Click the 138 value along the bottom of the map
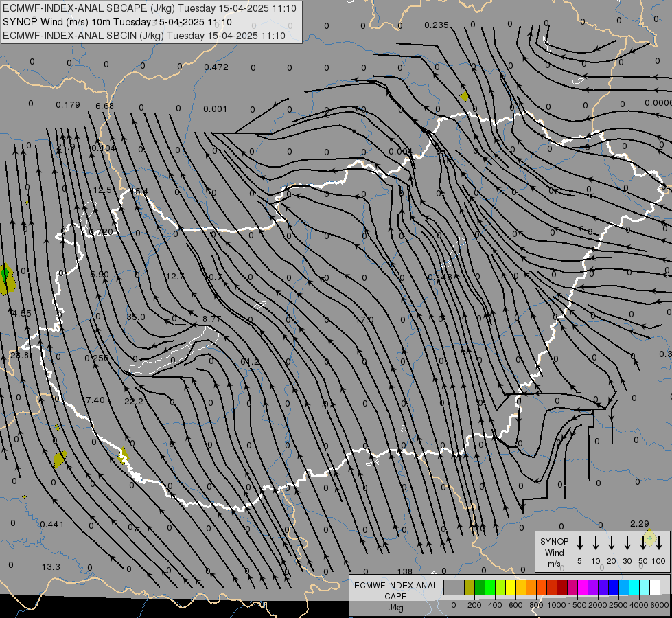Screen dimensions: 672x618 (x=404, y=571)
